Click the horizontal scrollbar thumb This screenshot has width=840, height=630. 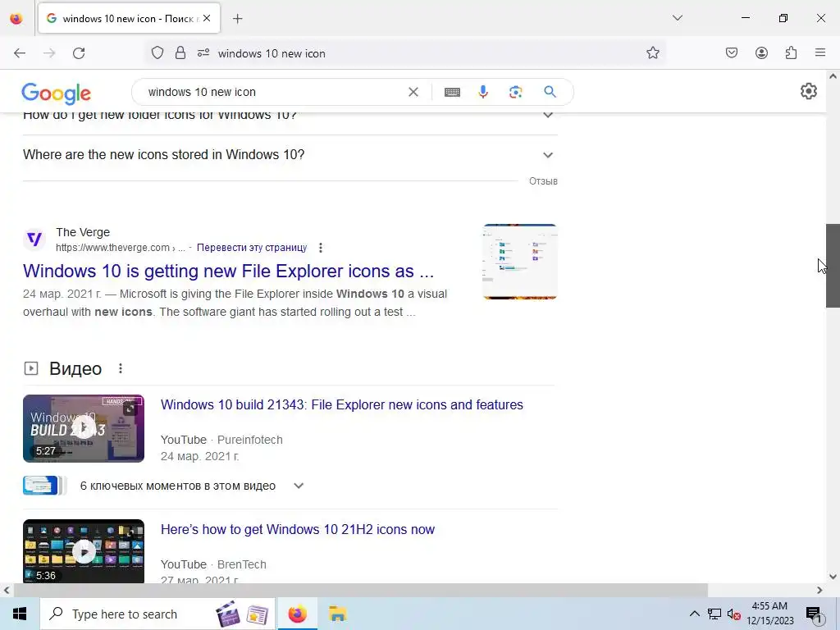pyautogui.click(x=361, y=590)
